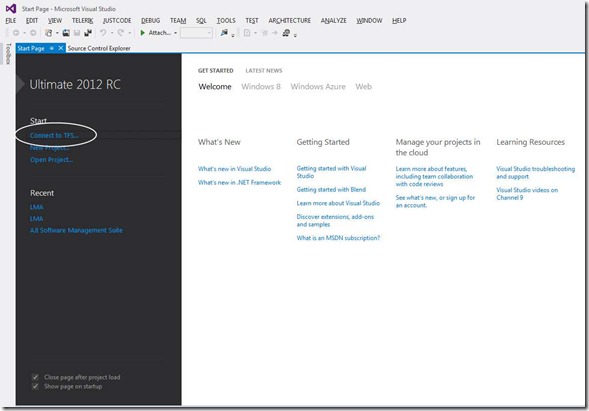Open toolbar options at far right toolbar end
This screenshot has height=411, width=589.
295,35
